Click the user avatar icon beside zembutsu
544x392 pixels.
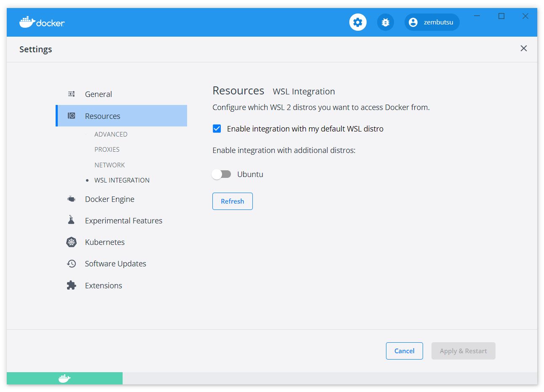[413, 22]
